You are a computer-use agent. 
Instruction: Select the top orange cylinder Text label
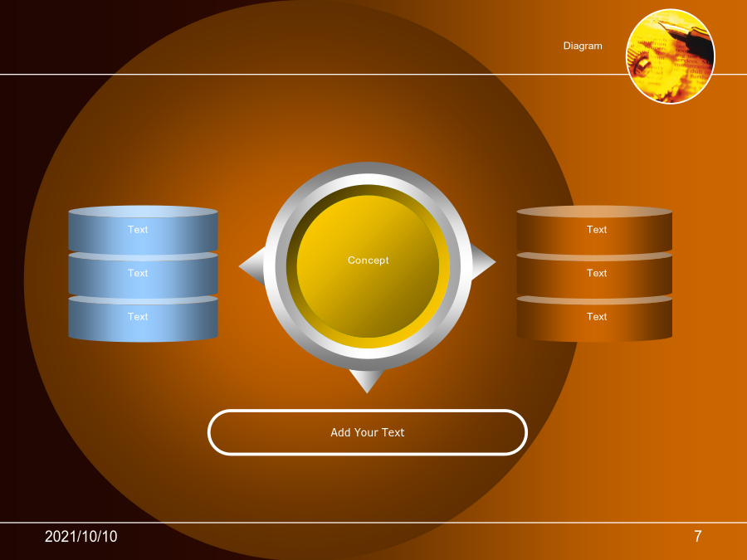tap(597, 230)
